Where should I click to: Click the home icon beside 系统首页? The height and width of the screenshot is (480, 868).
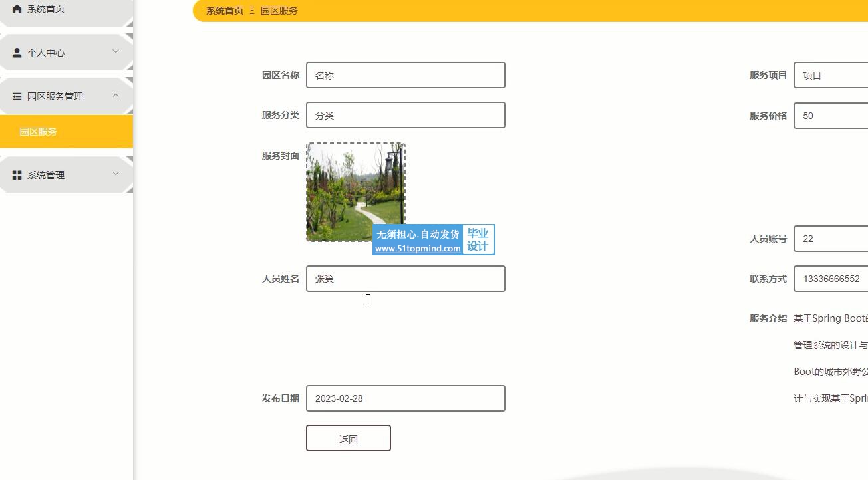tap(17, 9)
